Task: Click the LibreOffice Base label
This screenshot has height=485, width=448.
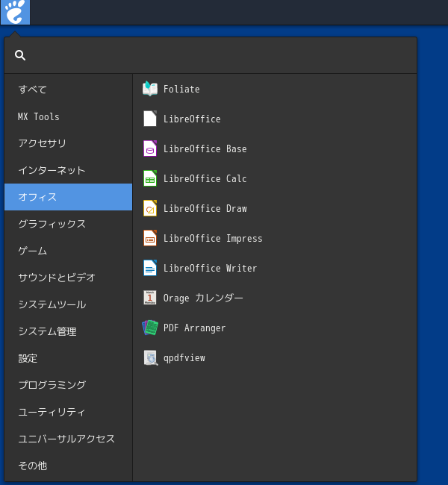Action: pyautogui.click(x=205, y=148)
